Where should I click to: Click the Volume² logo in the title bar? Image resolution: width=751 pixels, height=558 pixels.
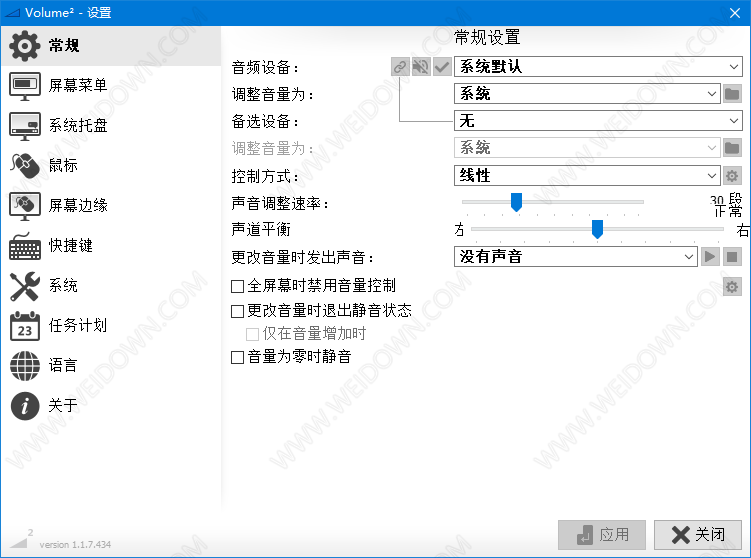[x=12, y=12]
